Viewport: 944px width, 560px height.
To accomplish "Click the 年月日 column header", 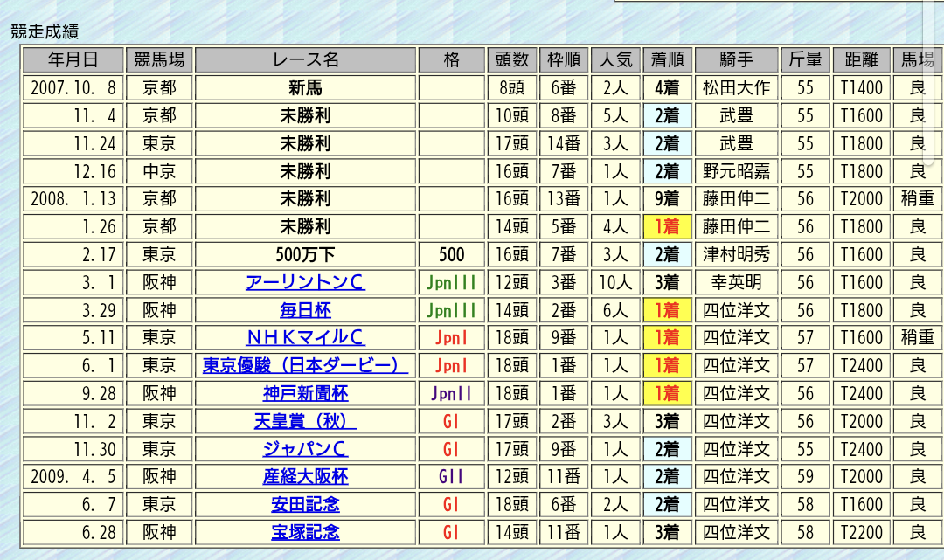I will click(x=73, y=59).
